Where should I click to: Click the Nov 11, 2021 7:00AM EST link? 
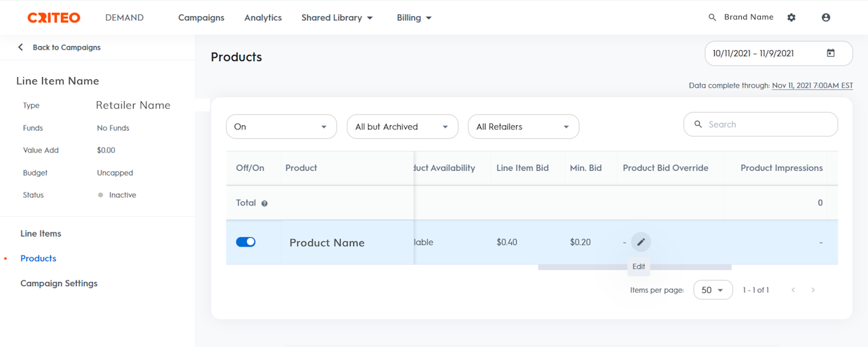[x=812, y=86]
